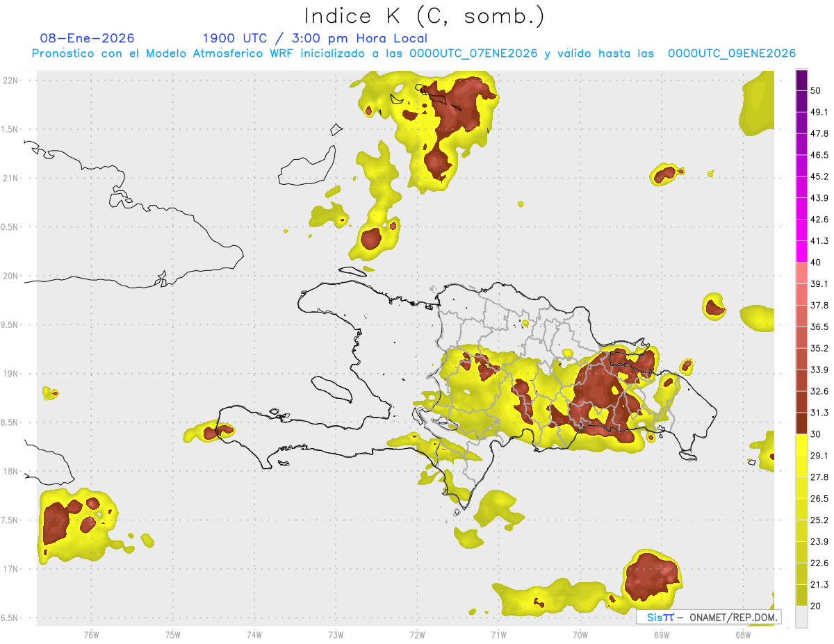Image resolution: width=834 pixels, height=644 pixels.
Task: Click the color bar value 43.9
Action: 819,198
